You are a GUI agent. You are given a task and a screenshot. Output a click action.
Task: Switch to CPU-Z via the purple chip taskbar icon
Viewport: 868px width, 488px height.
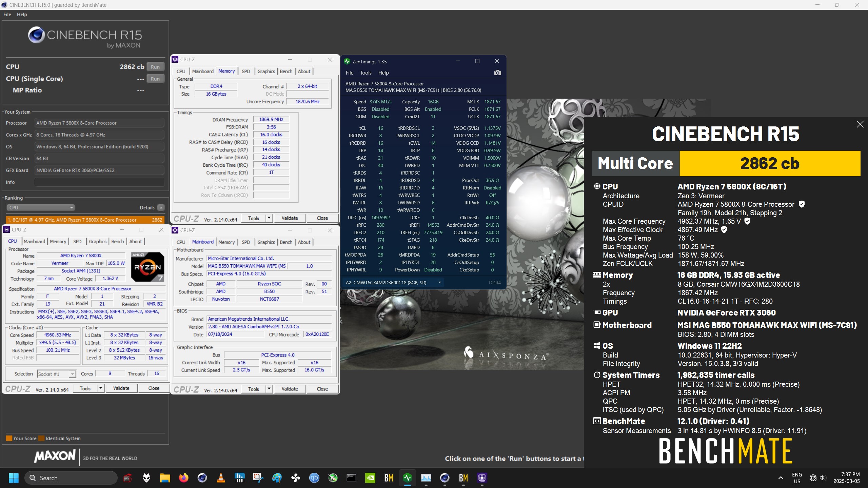pos(482,478)
